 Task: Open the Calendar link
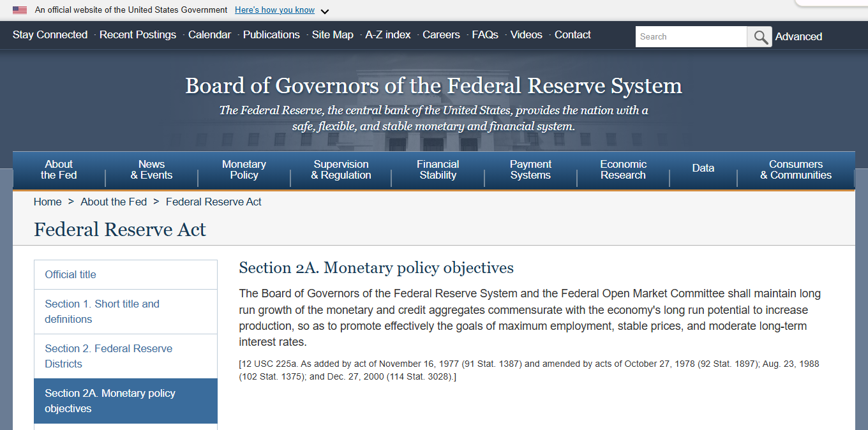tap(209, 34)
